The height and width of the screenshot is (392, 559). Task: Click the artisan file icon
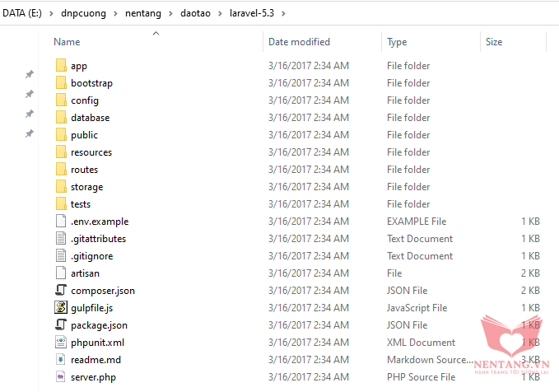[60, 273]
